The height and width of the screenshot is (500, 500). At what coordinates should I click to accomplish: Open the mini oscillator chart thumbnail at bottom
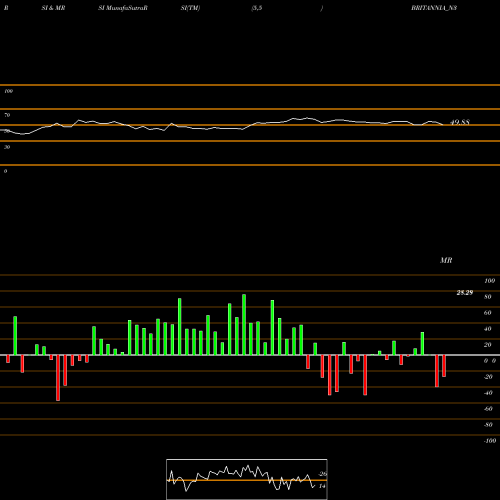[x=247, y=479]
